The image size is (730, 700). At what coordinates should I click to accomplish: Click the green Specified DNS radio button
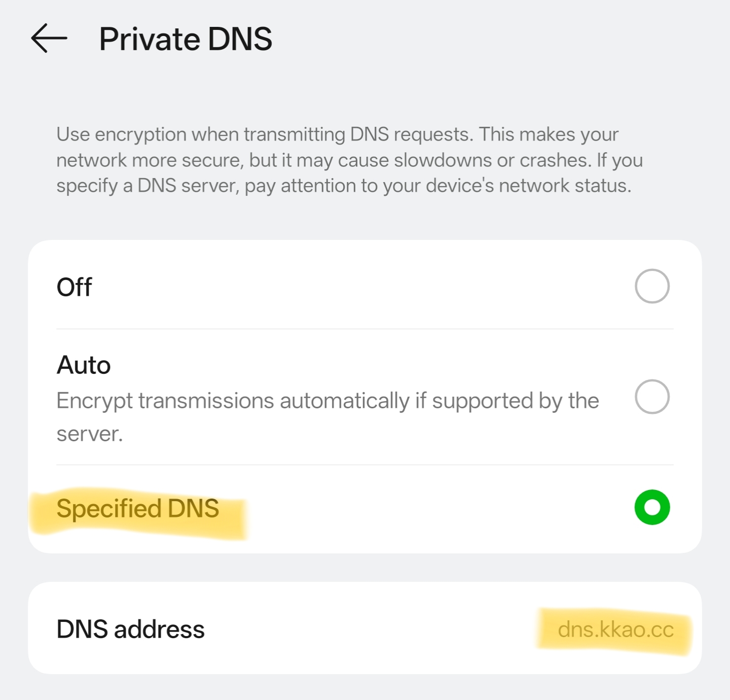652,507
